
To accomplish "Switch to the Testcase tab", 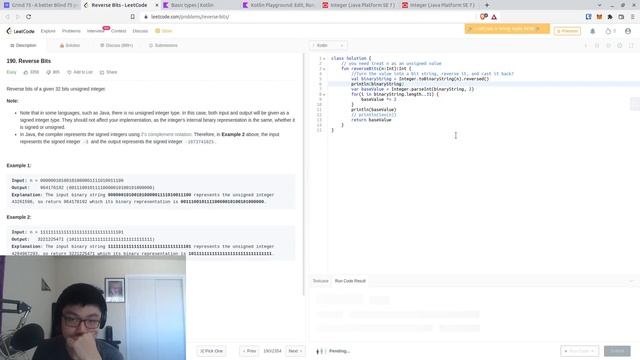I will point(320,281).
